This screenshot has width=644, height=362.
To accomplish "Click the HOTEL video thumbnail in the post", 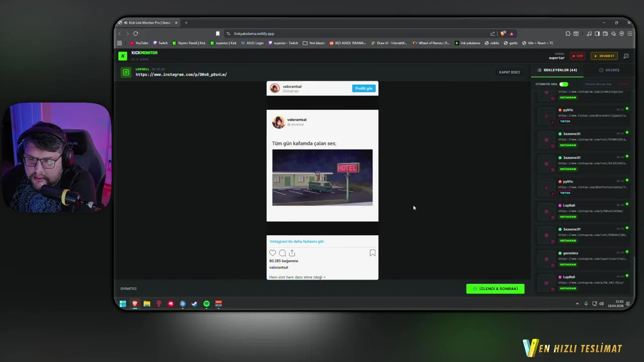I will pos(323,177).
